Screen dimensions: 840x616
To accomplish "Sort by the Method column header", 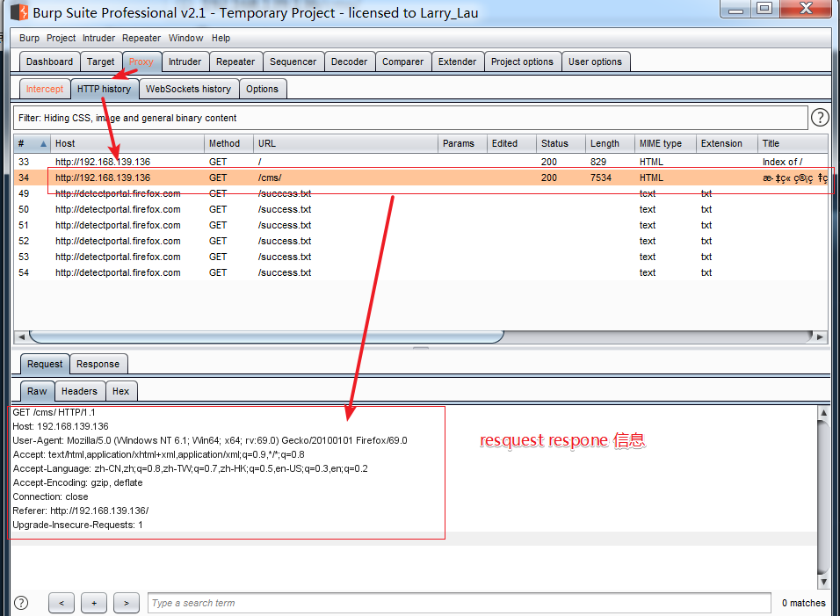I will [228, 143].
